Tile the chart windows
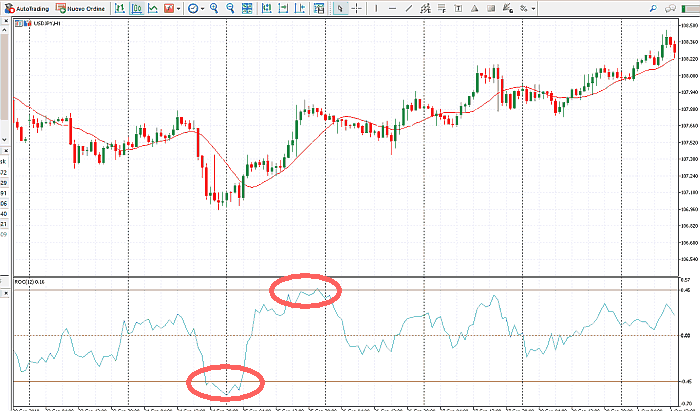Image resolution: width=700 pixels, height=411 pixels. (248, 8)
